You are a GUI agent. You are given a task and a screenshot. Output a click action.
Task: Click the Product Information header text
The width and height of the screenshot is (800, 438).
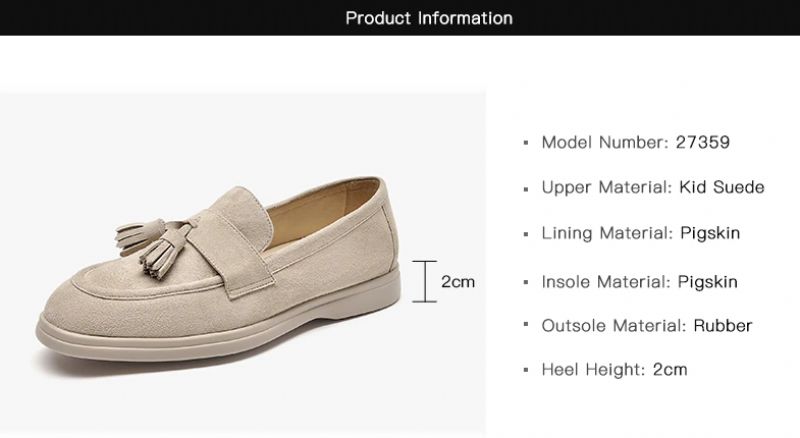(429, 18)
